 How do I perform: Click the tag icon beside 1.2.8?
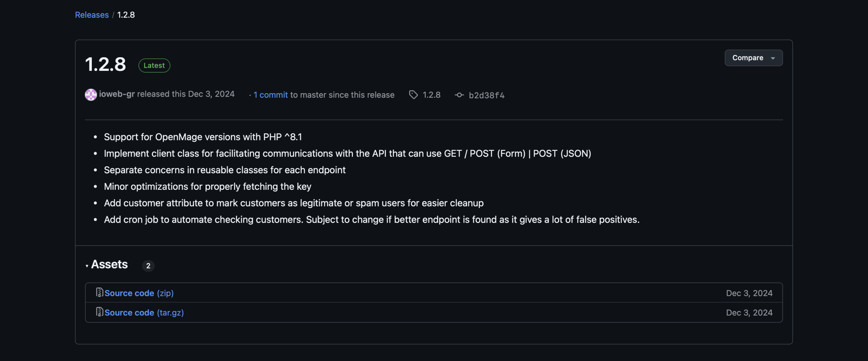coord(413,95)
